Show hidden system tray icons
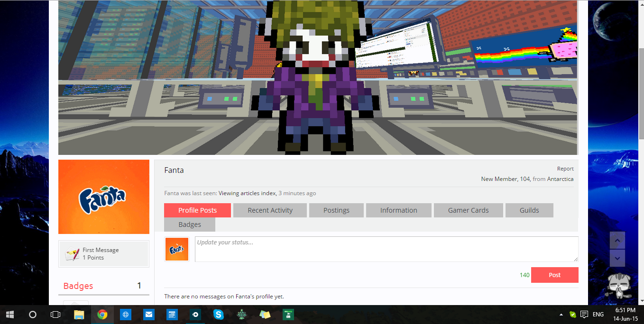 point(561,315)
